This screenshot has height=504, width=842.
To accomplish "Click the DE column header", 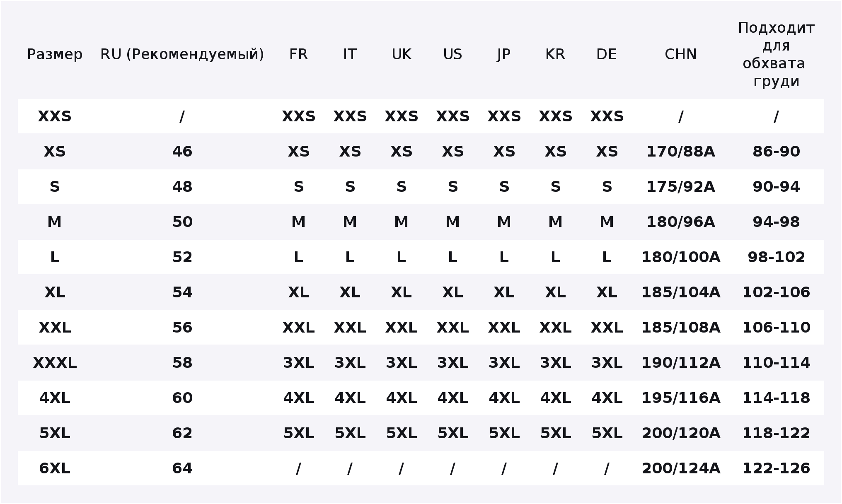I will point(607,54).
